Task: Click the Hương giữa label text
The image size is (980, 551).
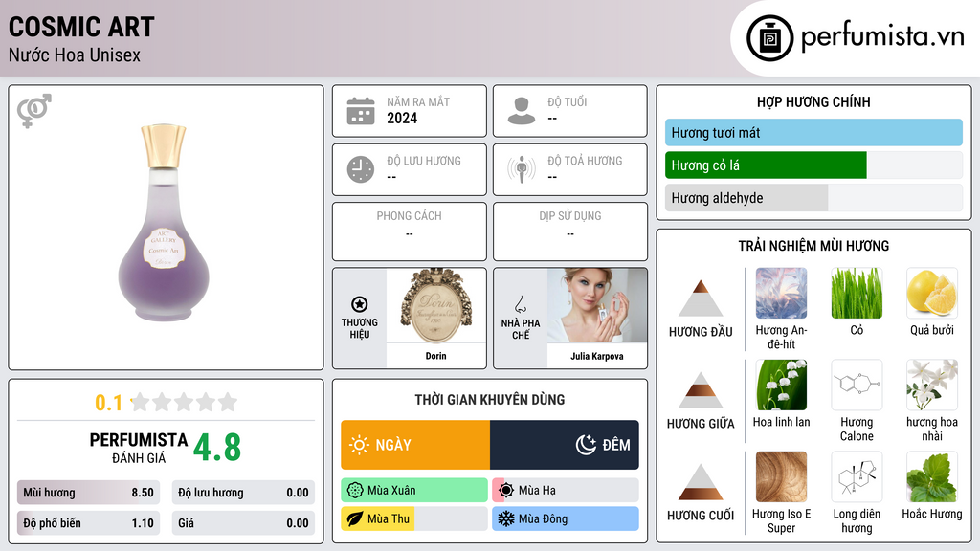Action: coord(701,424)
